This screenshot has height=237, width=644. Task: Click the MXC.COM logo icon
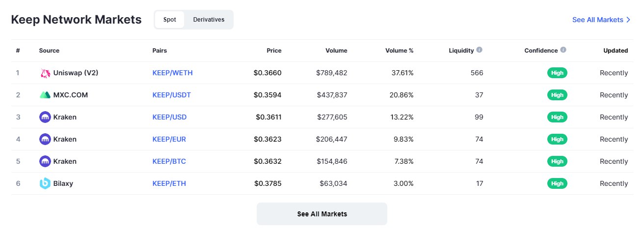(45, 95)
